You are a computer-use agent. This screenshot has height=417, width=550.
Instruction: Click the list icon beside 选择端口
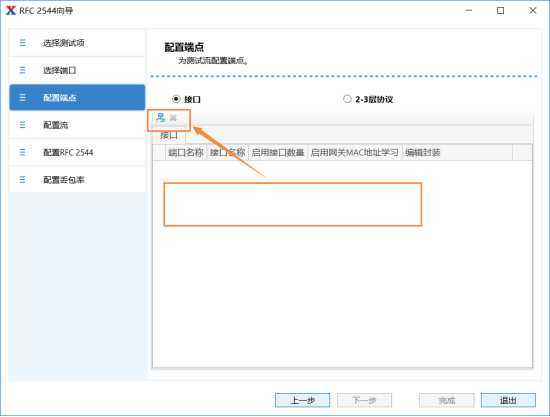click(22, 70)
